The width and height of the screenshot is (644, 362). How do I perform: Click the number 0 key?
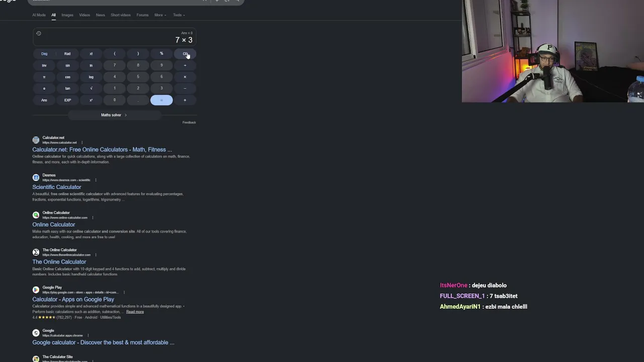[114, 100]
